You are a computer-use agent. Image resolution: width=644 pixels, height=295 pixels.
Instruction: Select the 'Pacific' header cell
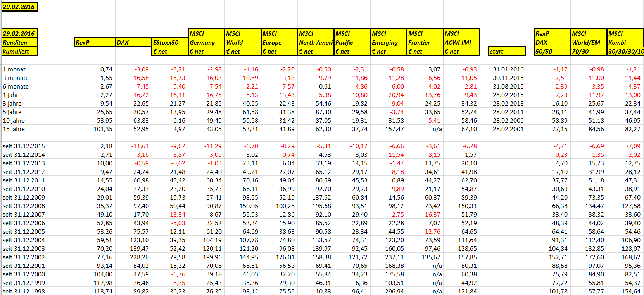tap(352, 42)
